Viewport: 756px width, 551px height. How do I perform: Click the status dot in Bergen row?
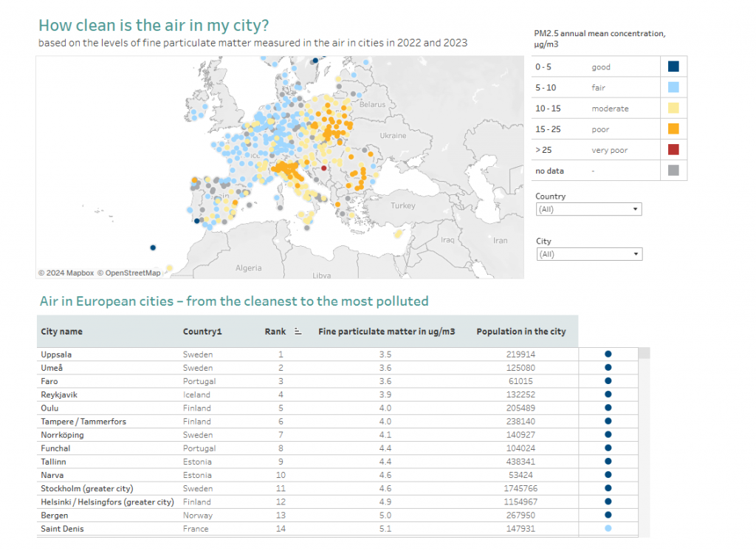(x=608, y=516)
